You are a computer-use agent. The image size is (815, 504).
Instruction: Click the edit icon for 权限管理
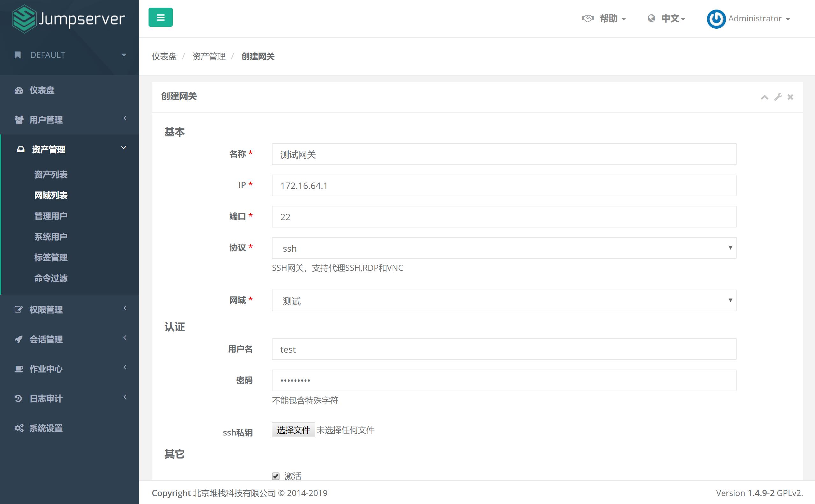coord(19,310)
